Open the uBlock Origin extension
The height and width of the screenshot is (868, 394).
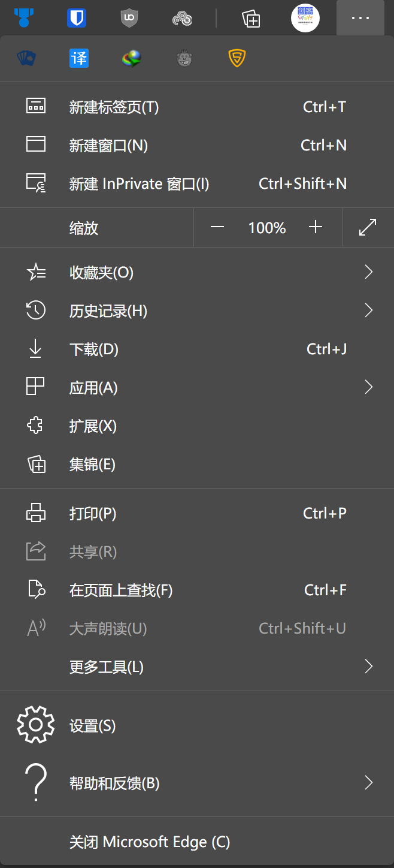129,18
